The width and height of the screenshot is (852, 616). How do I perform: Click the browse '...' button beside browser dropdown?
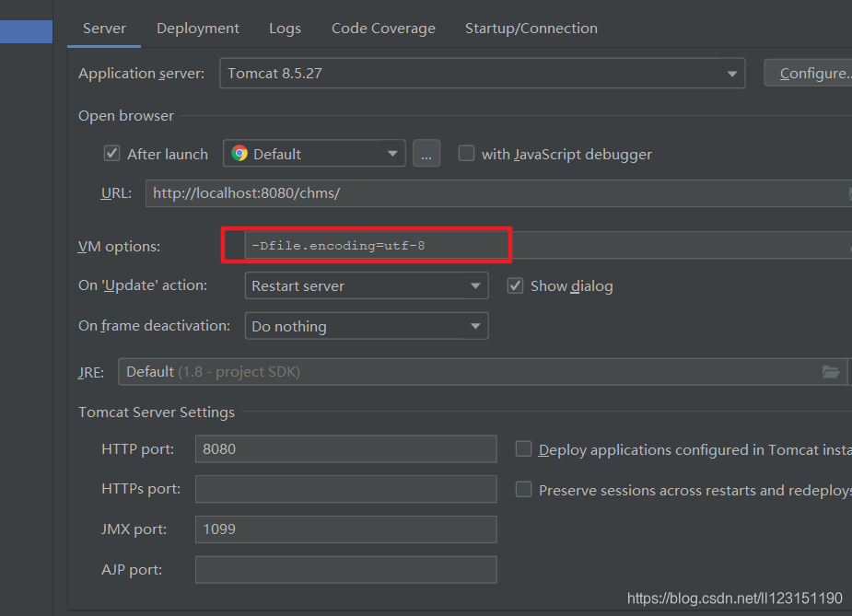point(426,154)
